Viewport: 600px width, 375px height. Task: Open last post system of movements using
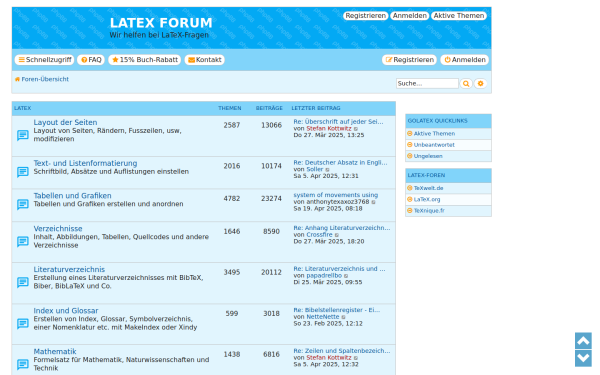click(336, 195)
